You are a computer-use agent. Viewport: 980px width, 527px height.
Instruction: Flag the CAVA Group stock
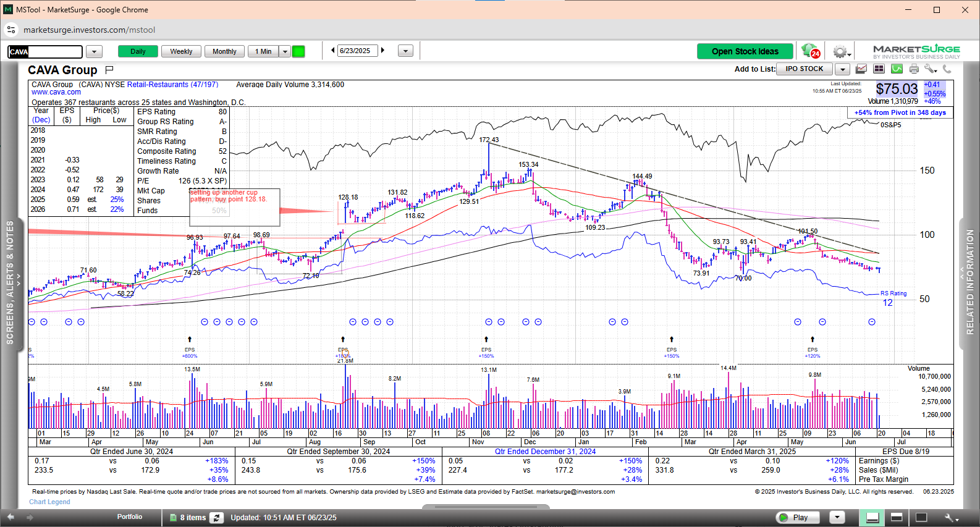pyautogui.click(x=109, y=69)
